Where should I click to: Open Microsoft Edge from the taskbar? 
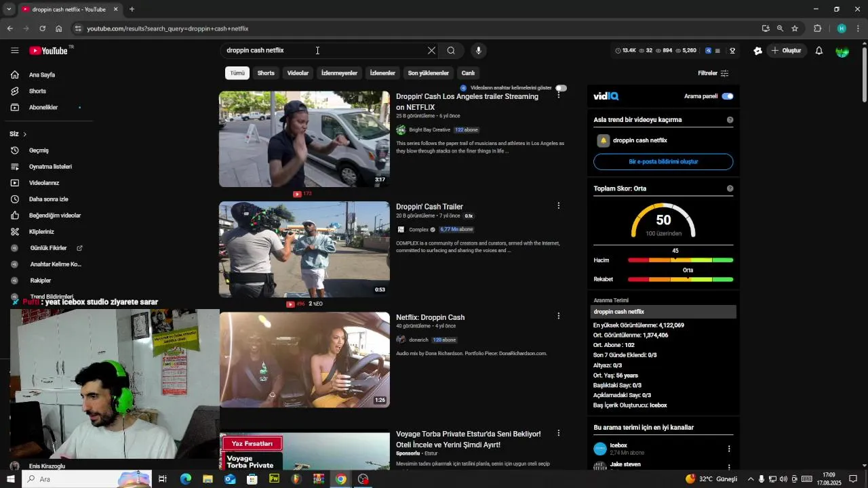[x=185, y=479]
